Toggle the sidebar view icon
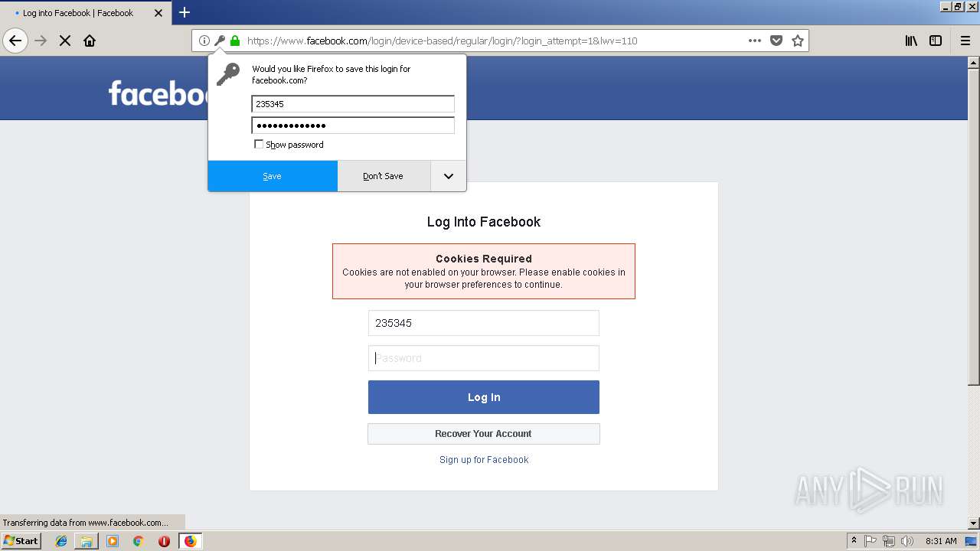The height and width of the screenshot is (551, 980). (x=936, y=41)
